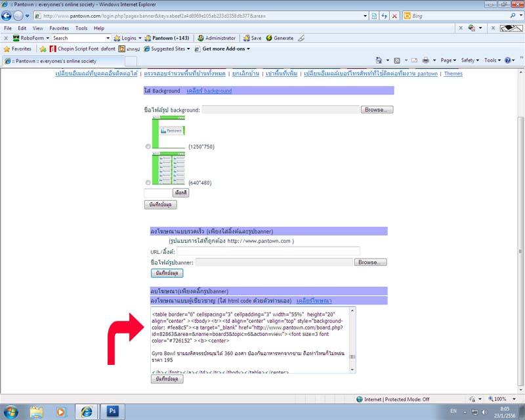Open the RoboForm toolbar button
This screenshot has width=525, height=420.
[x=31, y=38]
